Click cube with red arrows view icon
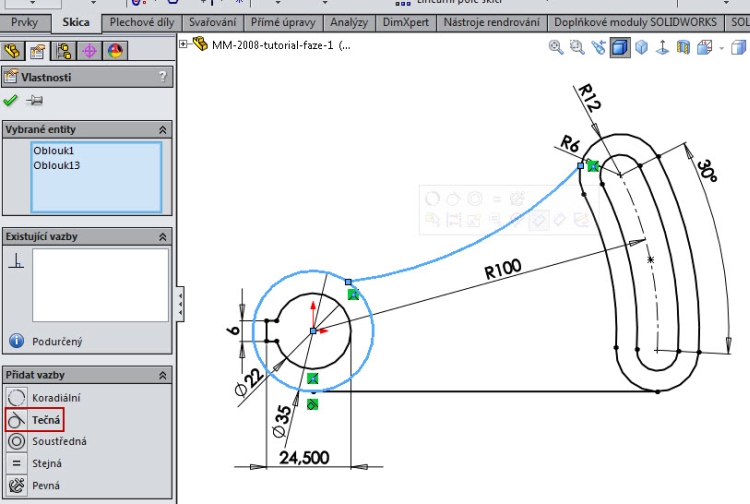Image resolution: width=750 pixels, height=504 pixels. pos(705,47)
